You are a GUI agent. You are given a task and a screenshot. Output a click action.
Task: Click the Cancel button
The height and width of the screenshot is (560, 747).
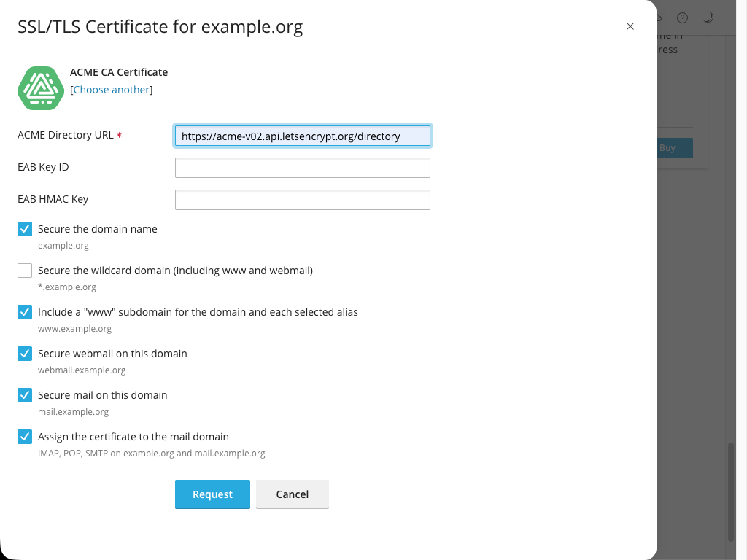[x=292, y=494]
